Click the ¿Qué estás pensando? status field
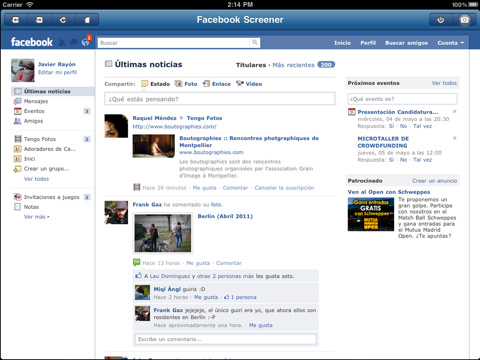Image resolution: width=480 pixels, height=360 pixels. coord(220,99)
